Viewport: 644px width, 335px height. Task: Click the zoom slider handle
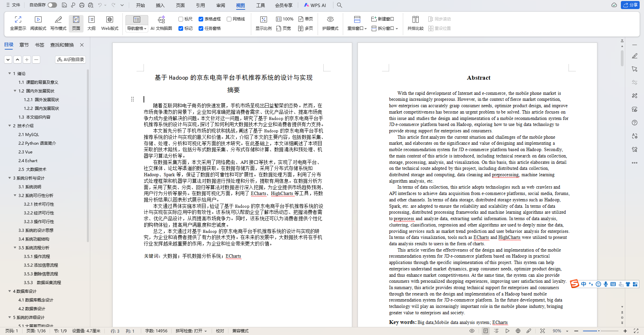(599, 331)
